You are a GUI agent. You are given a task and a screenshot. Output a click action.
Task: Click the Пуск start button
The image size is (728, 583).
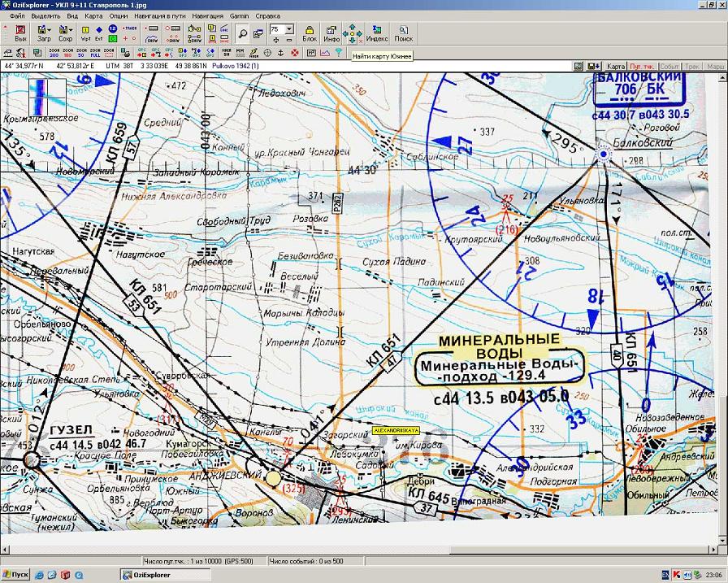coord(15,575)
